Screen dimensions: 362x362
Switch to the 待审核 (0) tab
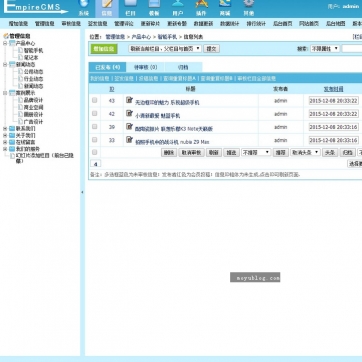pyautogui.click(x=146, y=67)
